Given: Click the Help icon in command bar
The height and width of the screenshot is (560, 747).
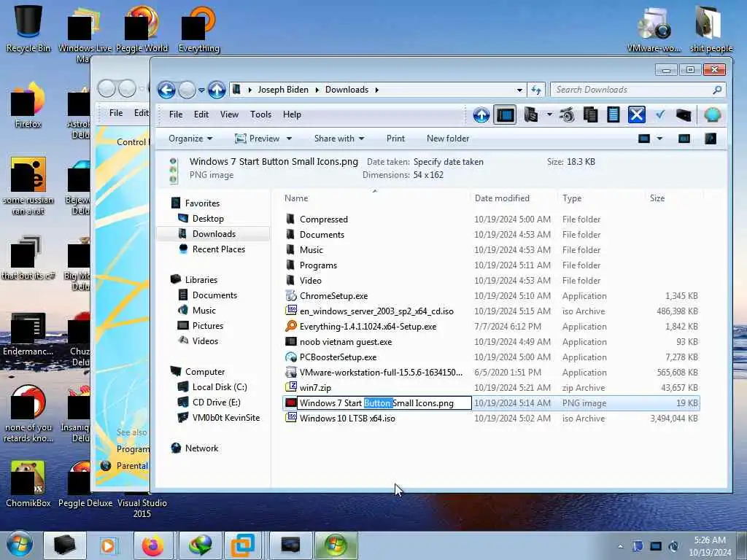Looking at the screenshot, I should coord(711,139).
